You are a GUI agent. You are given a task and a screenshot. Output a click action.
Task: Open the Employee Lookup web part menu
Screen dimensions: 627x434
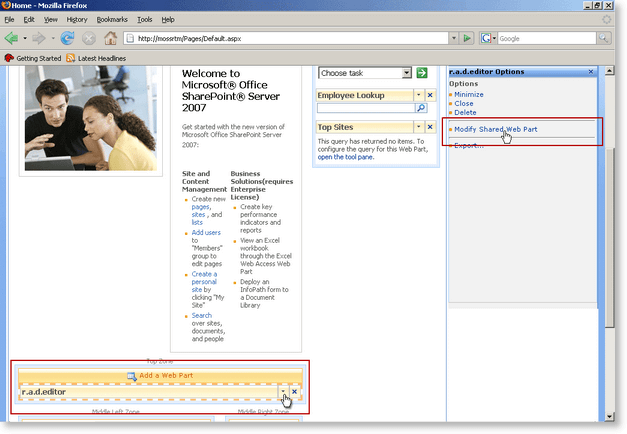pos(418,95)
